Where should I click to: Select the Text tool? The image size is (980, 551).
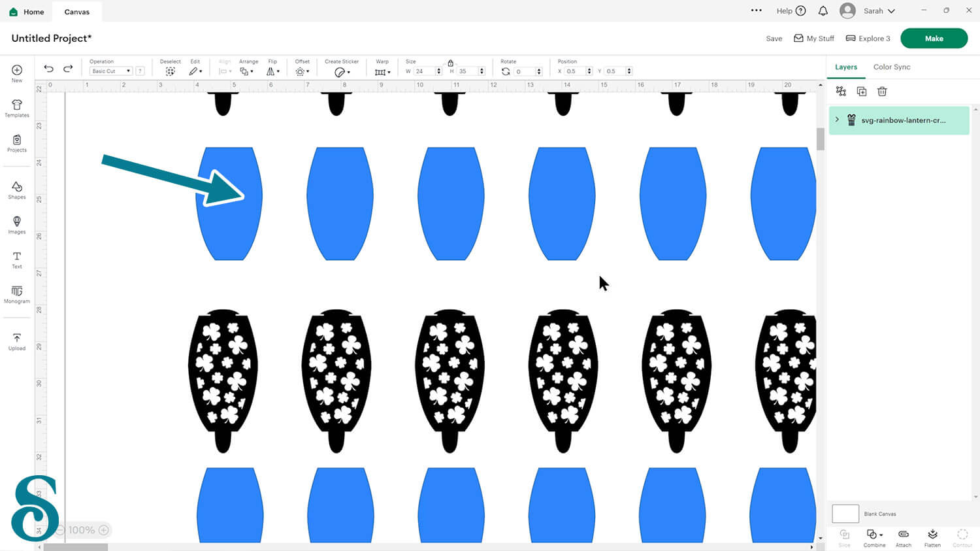coord(17,260)
